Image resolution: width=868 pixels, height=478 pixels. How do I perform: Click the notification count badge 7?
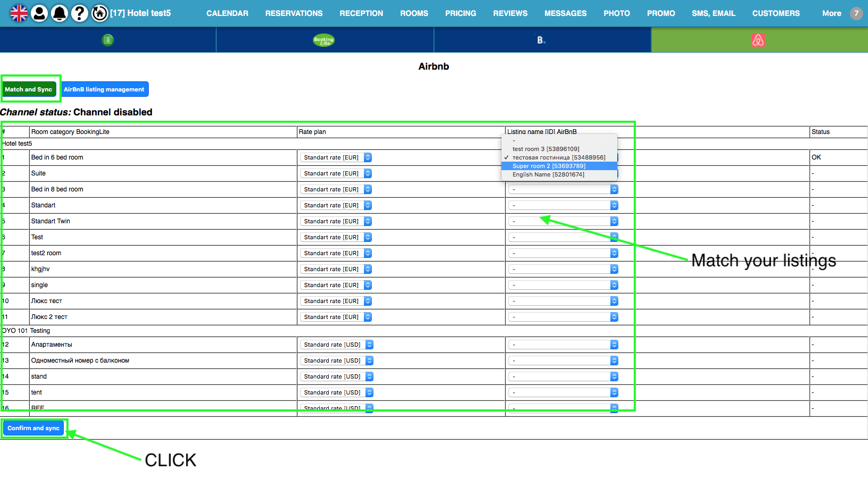pos(856,13)
